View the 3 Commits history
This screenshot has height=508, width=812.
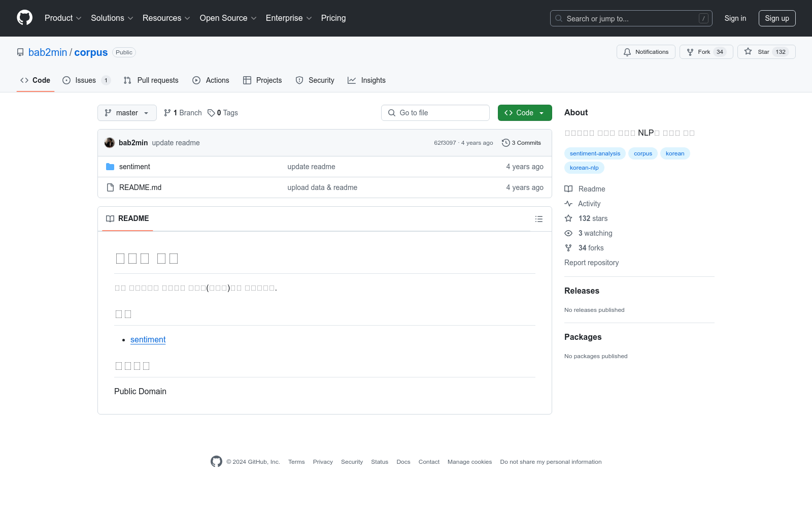coord(521,143)
